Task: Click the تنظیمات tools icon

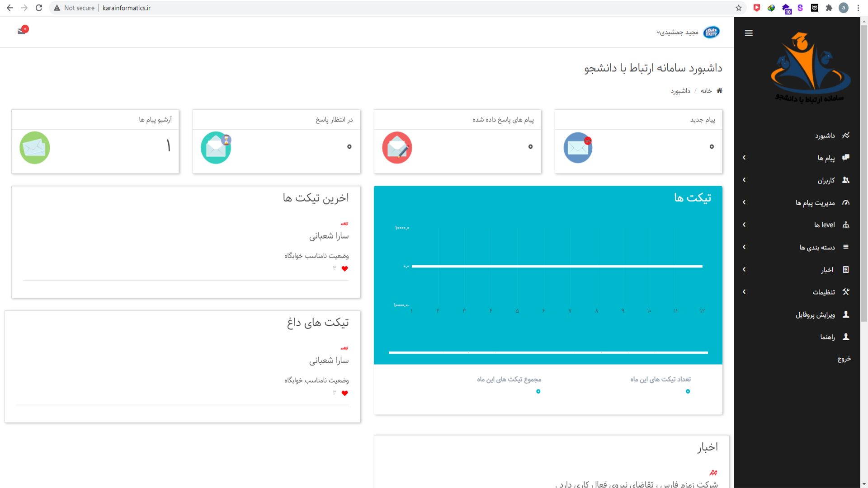Action: pos(846,292)
